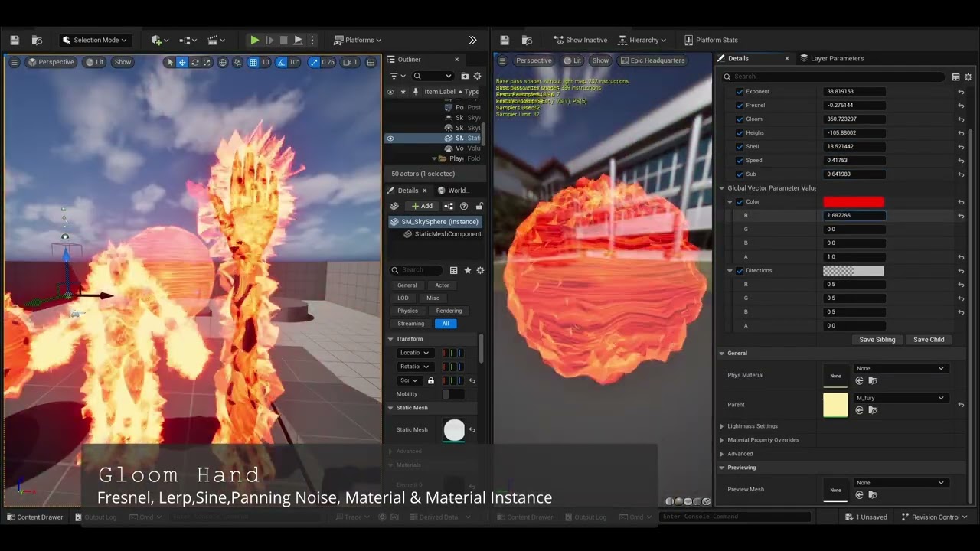Select the Rendering filter button
980x551 pixels.
coord(449,311)
